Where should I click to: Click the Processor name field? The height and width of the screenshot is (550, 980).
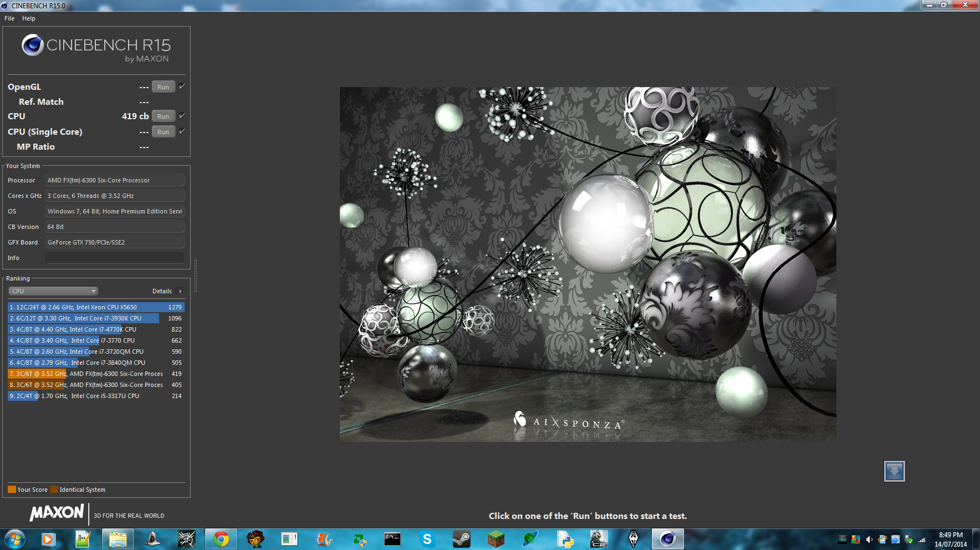point(115,180)
